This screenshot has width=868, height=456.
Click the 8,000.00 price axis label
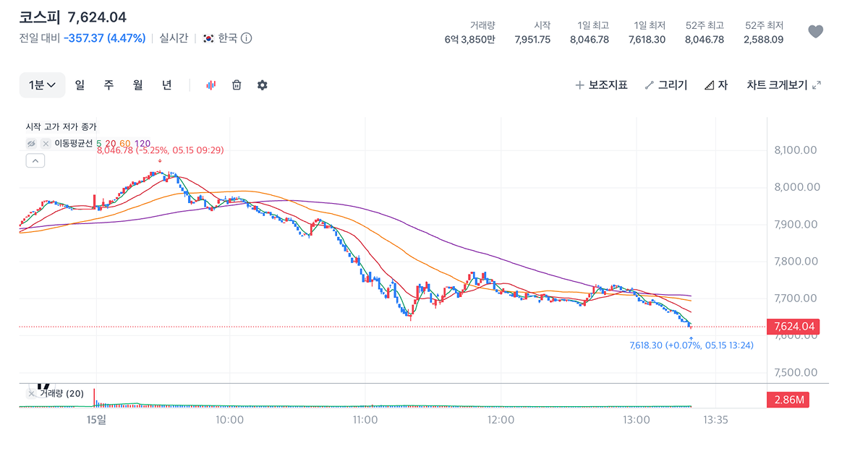point(796,187)
